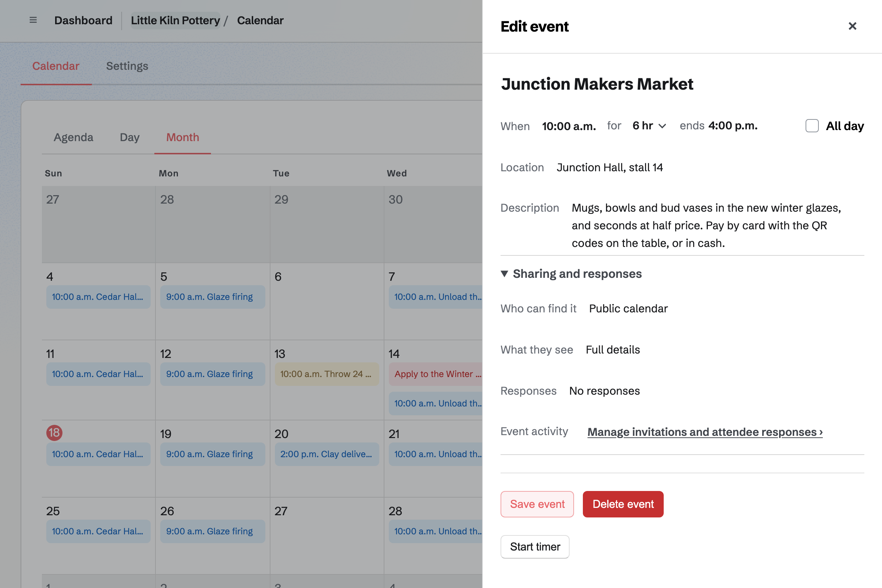Click the Delete event button
Viewport: 882px width, 588px height.
point(623,504)
